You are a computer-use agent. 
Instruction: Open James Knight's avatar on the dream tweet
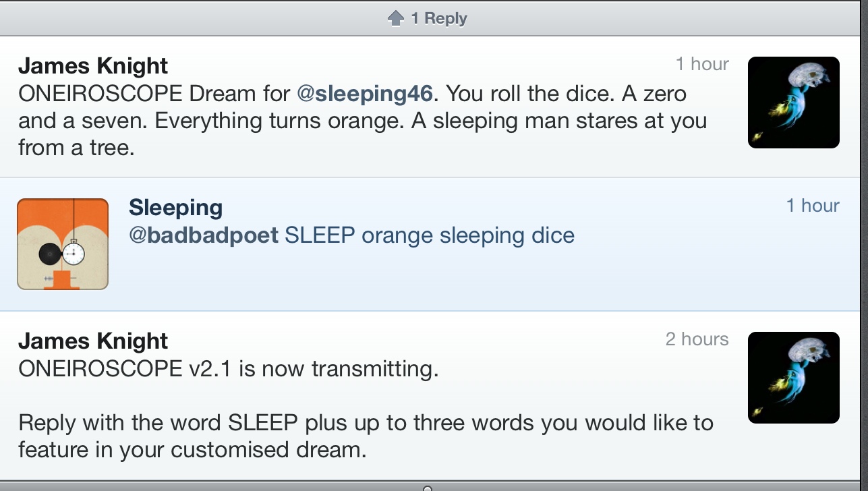click(x=793, y=103)
